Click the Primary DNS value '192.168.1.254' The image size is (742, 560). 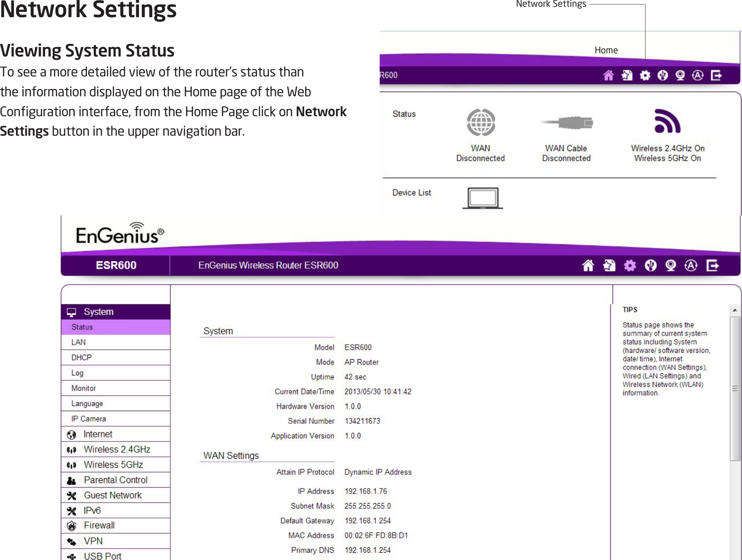(368, 550)
